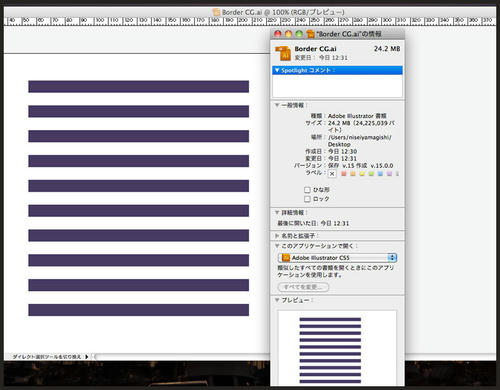
Task: Minimize the info window with the yellow button
Action: click(288, 34)
